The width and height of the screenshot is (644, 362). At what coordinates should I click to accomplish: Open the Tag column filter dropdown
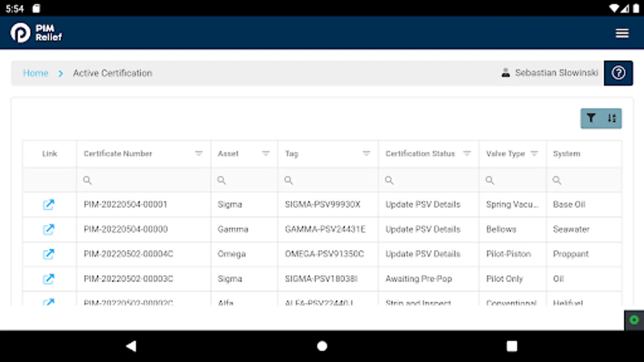click(366, 153)
